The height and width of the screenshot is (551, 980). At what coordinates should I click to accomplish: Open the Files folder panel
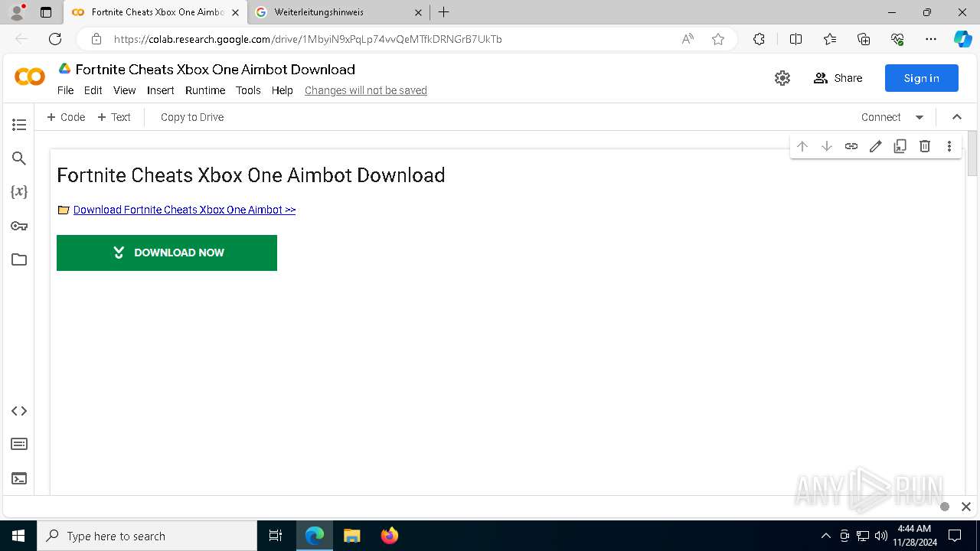pyautogui.click(x=19, y=259)
